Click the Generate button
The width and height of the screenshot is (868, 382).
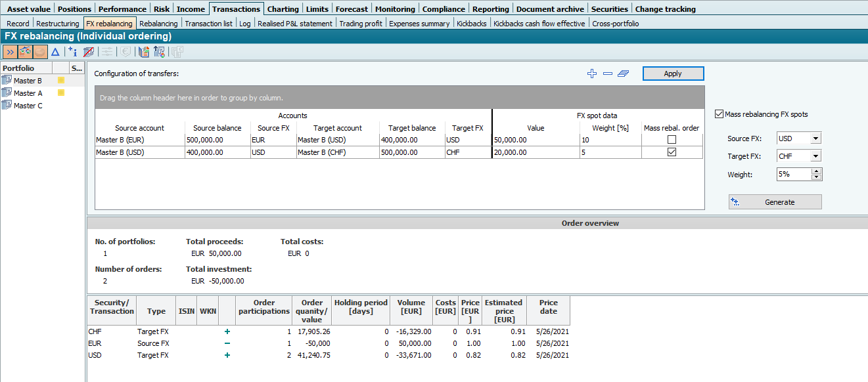(x=775, y=202)
